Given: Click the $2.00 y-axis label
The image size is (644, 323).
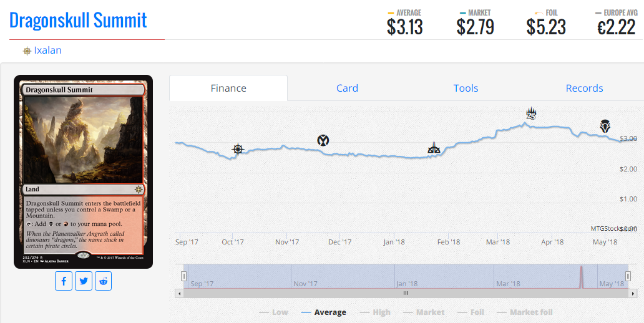Looking at the screenshot, I should 628,169.
